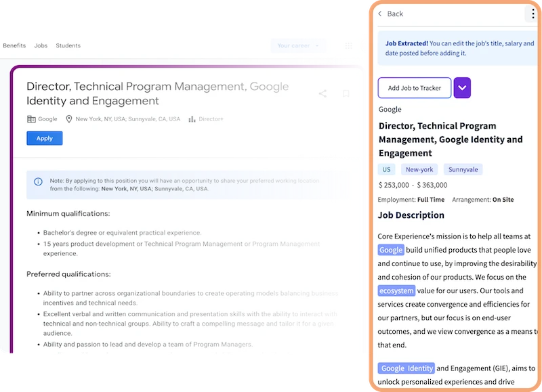Click the location pin icon by New York
The height and width of the screenshot is (392, 542).
point(69,119)
